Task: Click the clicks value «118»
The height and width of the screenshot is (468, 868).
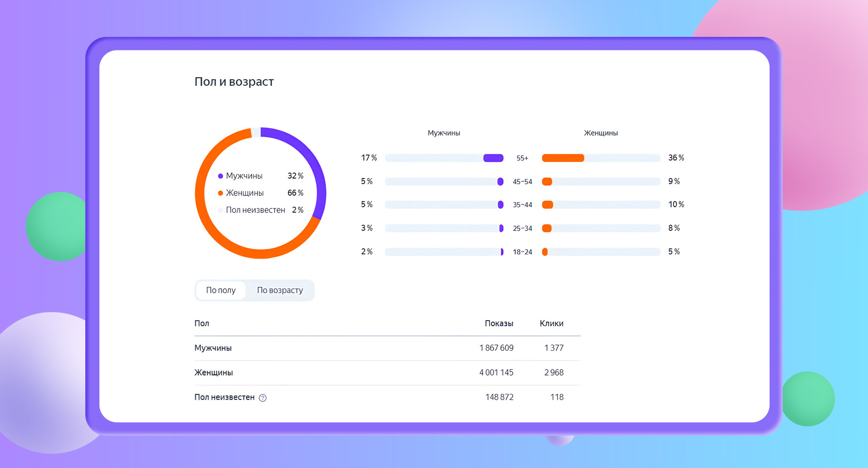Action: pyautogui.click(x=557, y=397)
